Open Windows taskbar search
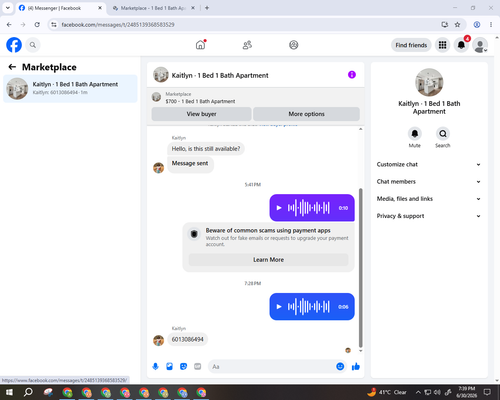 tap(28, 392)
